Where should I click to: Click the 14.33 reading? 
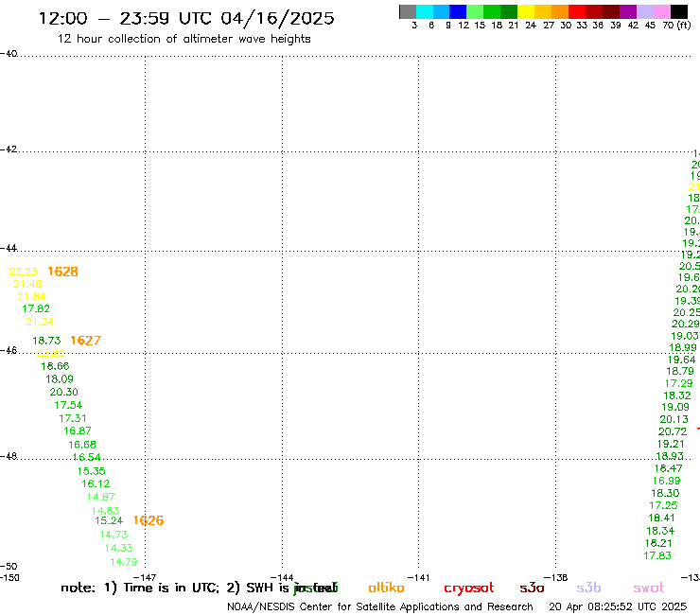coord(119,548)
